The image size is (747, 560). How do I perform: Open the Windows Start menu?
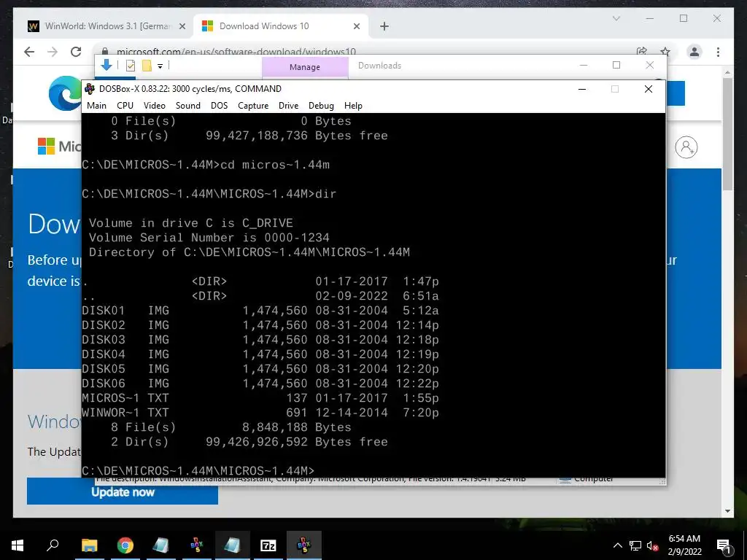(x=18, y=545)
